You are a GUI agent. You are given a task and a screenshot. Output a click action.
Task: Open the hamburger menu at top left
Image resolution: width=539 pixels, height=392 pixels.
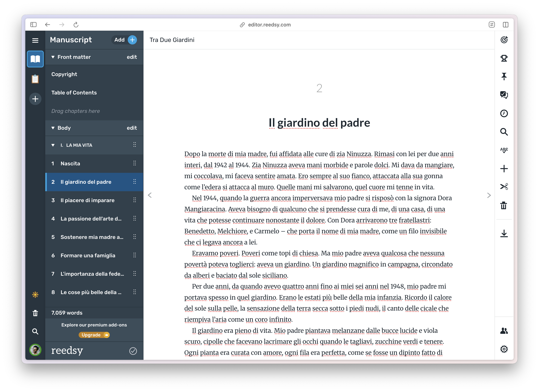[35, 40]
